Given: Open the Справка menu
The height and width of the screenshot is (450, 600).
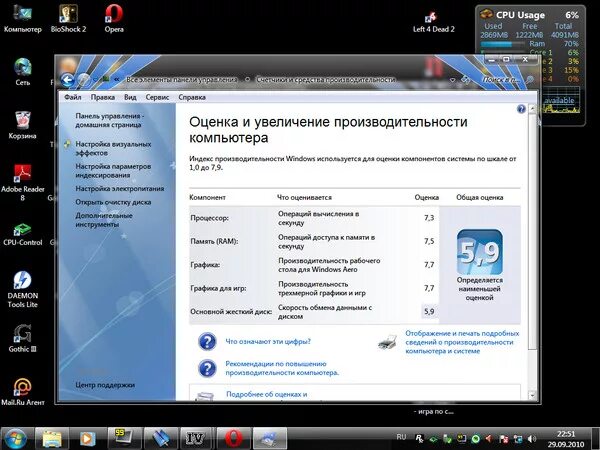Looking at the screenshot, I should point(192,97).
